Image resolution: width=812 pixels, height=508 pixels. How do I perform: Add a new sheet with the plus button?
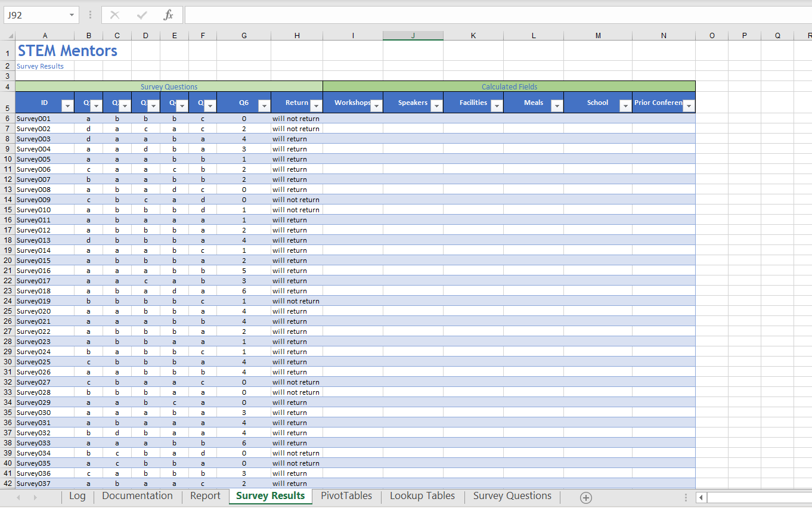tap(586, 497)
